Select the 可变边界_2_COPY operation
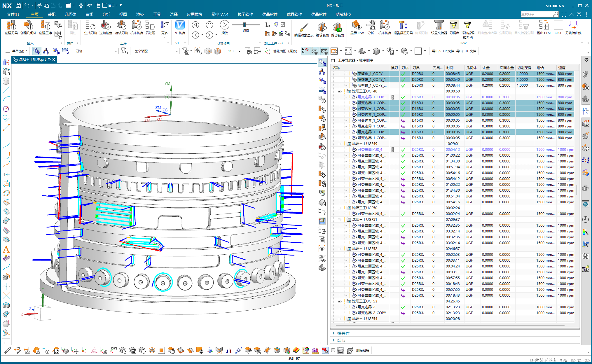Screen dimensions: 592x364 [x=371, y=313]
